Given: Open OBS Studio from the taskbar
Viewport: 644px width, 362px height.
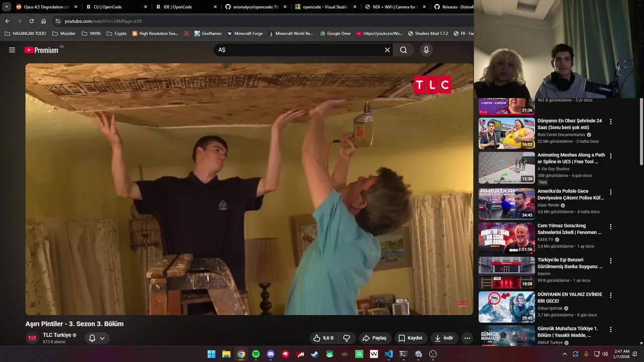Looking at the screenshot, I should [x=433, y=354].
